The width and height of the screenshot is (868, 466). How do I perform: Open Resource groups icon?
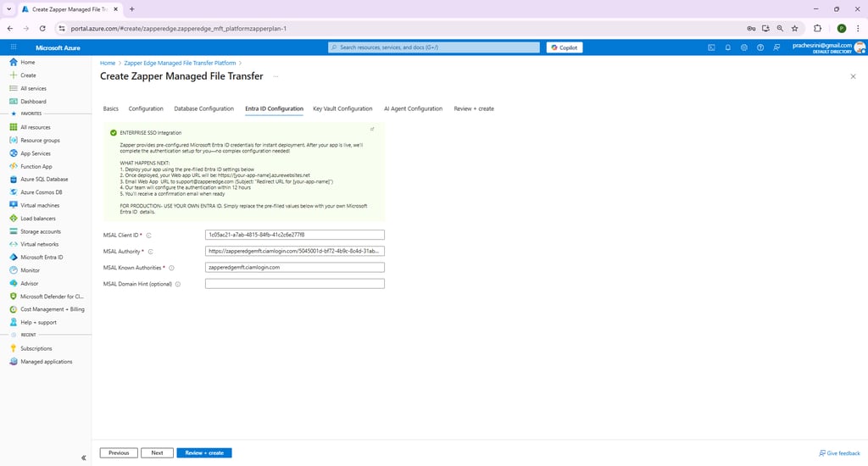click(14, 141)
